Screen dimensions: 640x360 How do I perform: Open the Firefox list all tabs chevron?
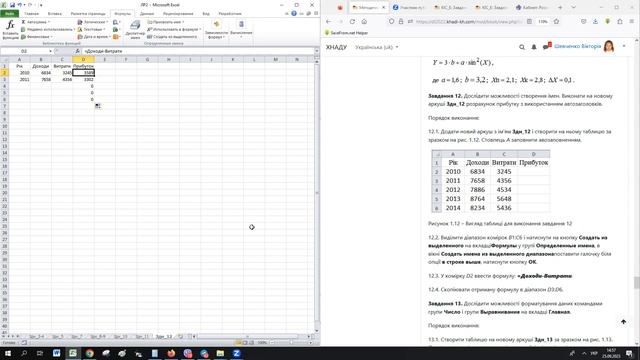573,7
